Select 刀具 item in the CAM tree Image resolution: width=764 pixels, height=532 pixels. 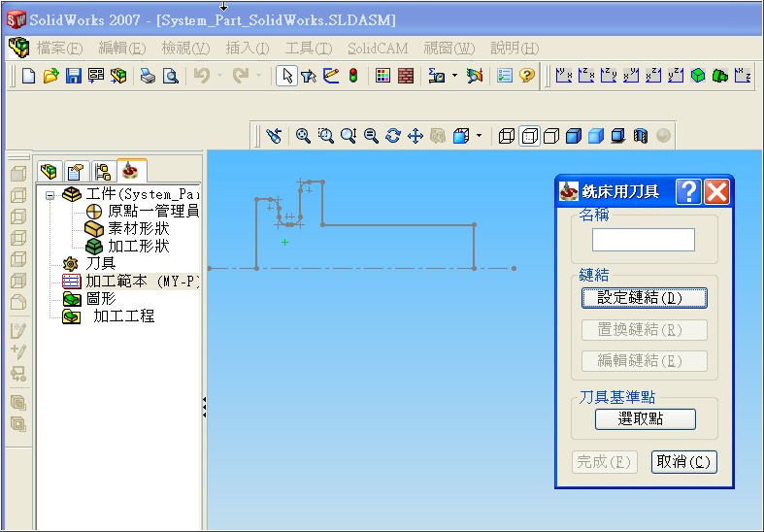pos(100,264)
